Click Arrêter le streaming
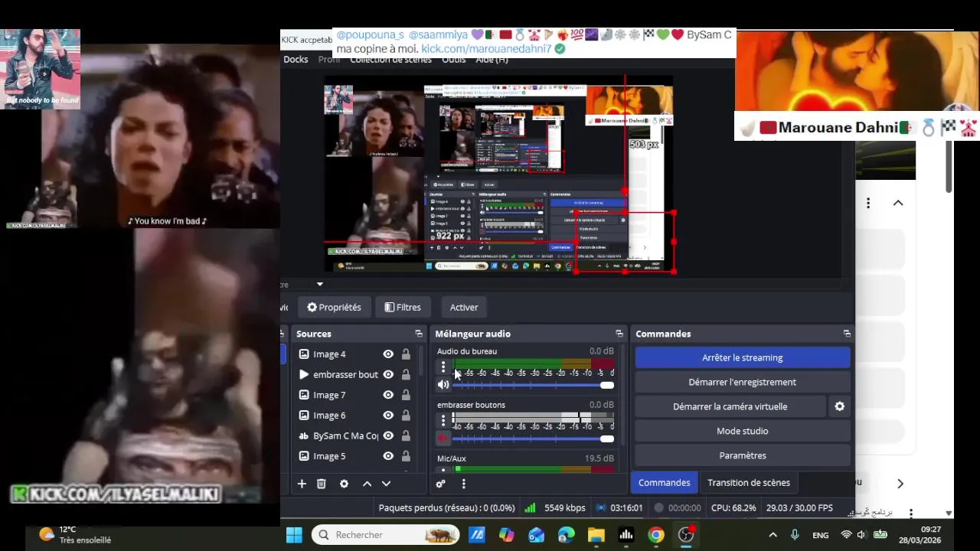This screenshot has width=980, height=551. click(743, 357)
